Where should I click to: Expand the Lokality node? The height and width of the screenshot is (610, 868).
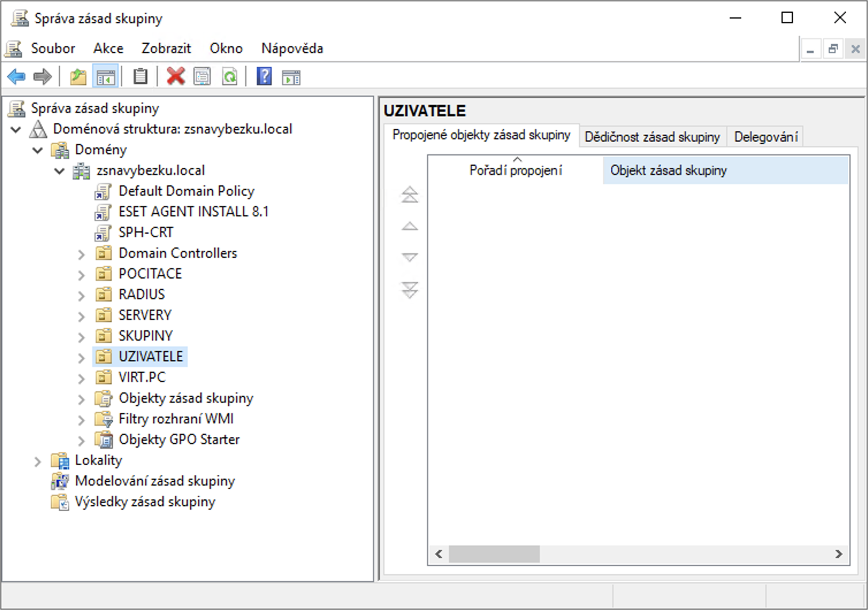[x=37, y=461]
